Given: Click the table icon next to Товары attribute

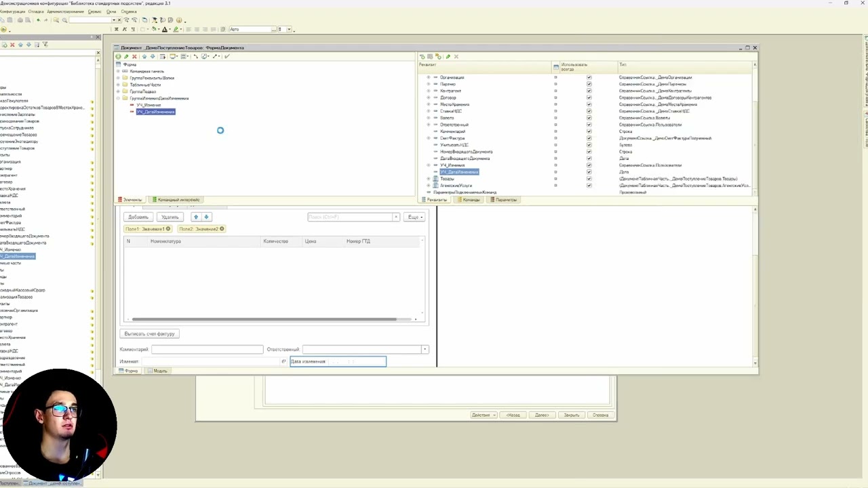Looking at the screenshot, I should (436, 179).
